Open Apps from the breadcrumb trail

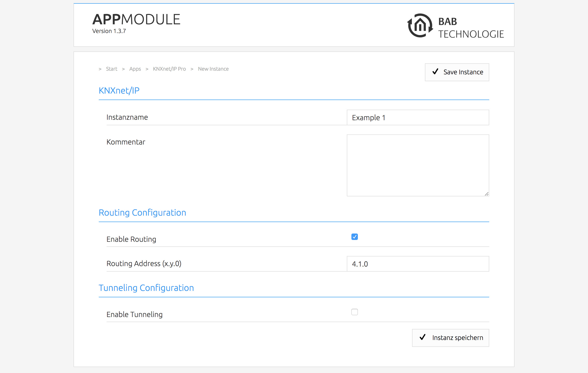pyautogui.click(x=135, y=69)
